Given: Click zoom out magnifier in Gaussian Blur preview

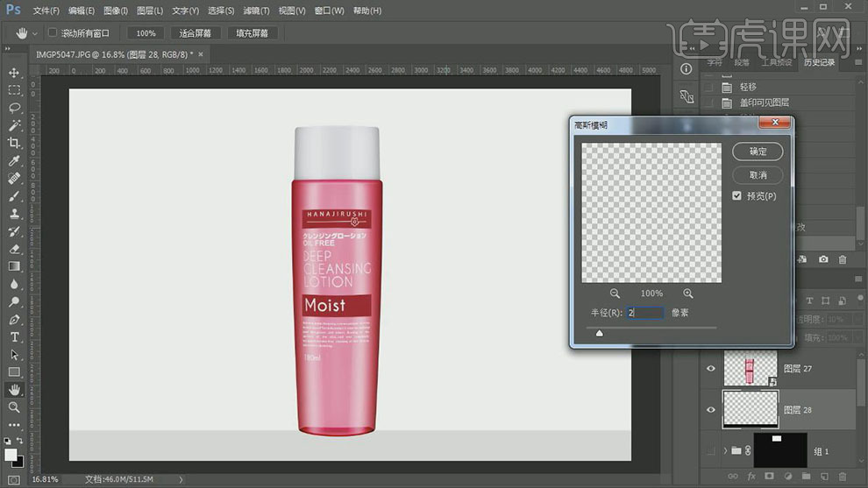Looking at the screenshot, I should [615, 294].
